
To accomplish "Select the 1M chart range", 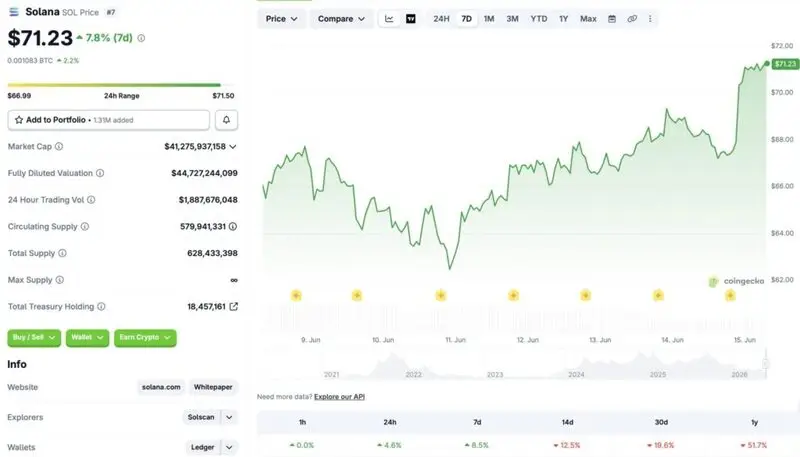I will coord(489,19).
